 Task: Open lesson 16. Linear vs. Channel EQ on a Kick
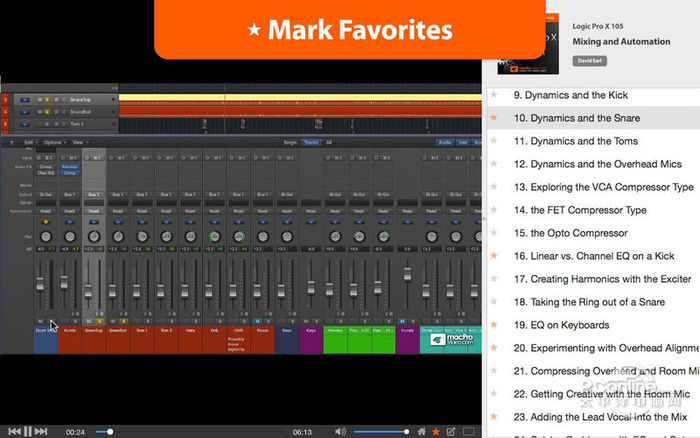(x=594, y=256)
